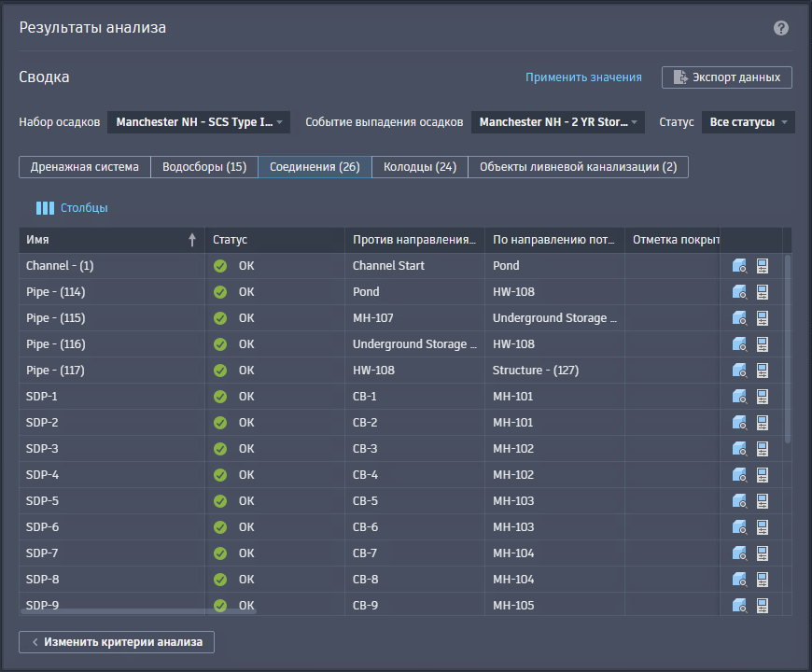Click the Изменить критерии анализа button

[117, 642]
